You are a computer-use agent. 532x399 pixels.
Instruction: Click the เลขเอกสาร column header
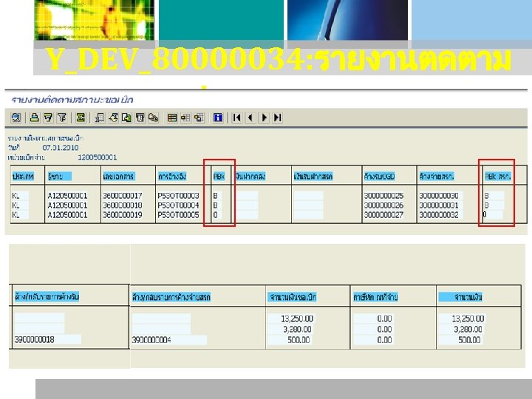click(x=119, y=177)
